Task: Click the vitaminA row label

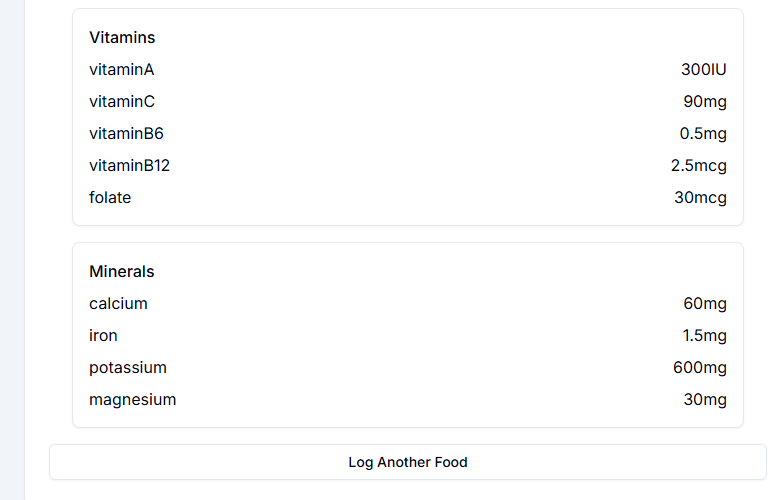Action: click(122, 70)
